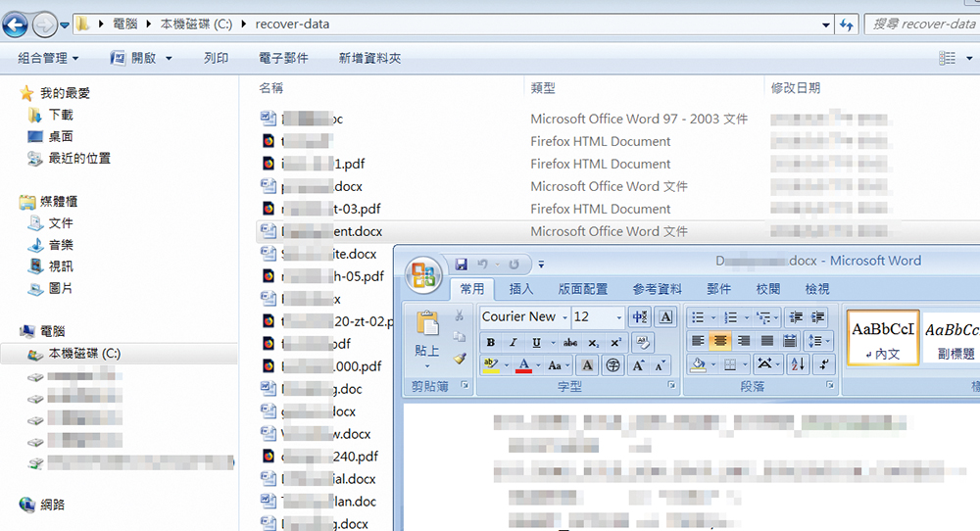Click the Sort A-Z icon
Screen dimensions: 980x531
coord(798,364)
